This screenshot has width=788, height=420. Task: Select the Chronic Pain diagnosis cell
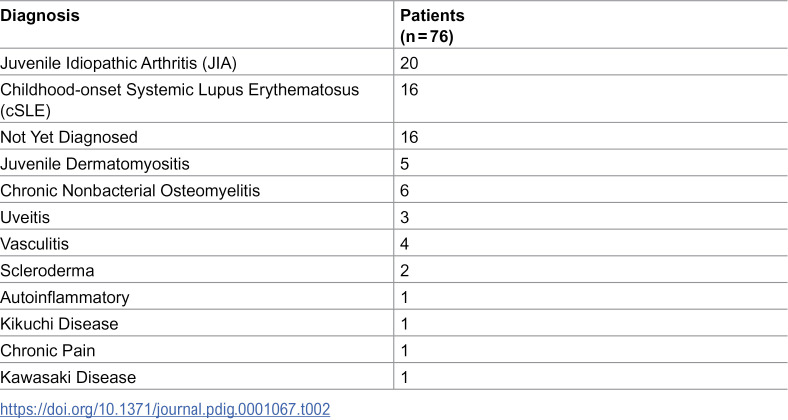click(x=48, y=350)
